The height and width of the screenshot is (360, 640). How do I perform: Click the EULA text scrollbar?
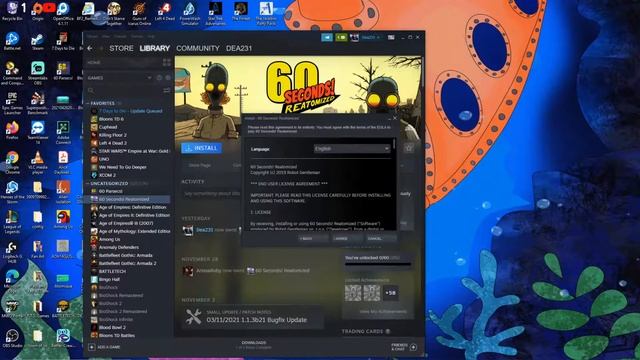394,144
